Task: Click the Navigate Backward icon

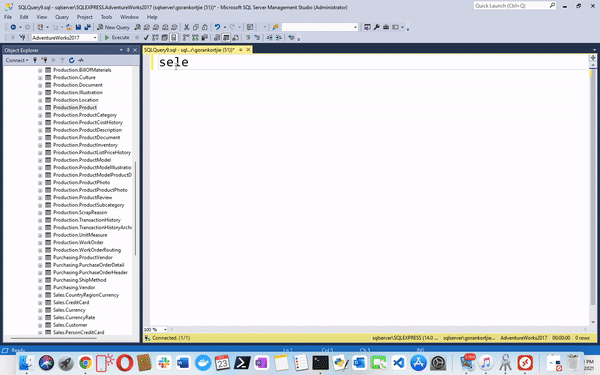Action: (13, 27)
